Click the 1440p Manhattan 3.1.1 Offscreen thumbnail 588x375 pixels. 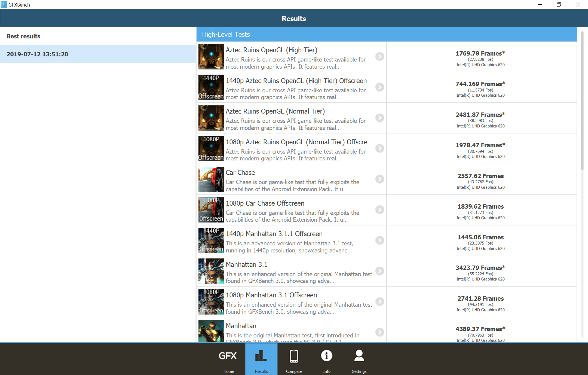211,240
